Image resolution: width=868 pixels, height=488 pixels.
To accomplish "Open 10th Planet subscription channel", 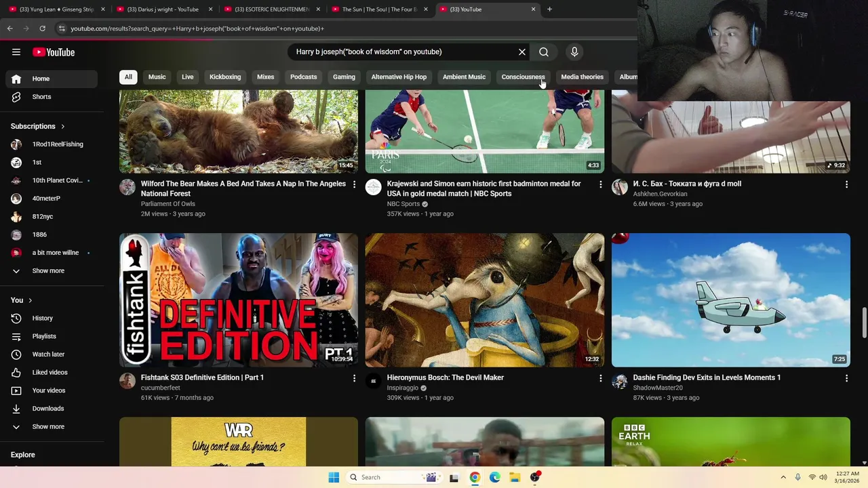I will 52,180.
